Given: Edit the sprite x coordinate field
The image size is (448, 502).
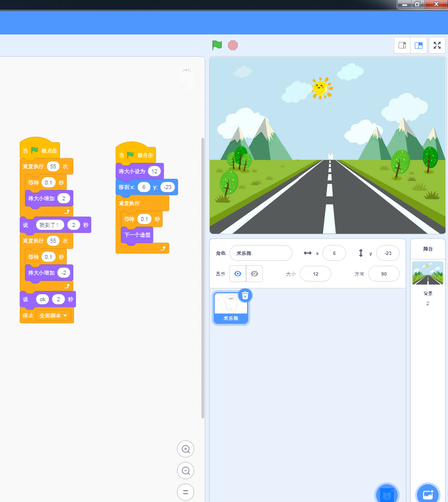Looking at the screenshot, I should coord(334,253).
